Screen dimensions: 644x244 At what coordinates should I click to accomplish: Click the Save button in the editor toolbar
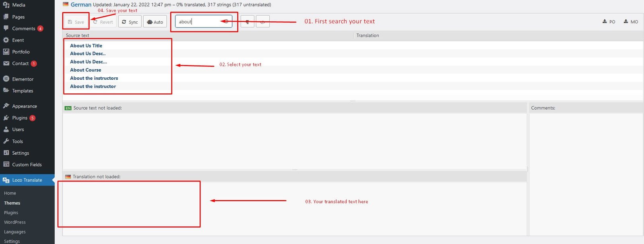(76, 22)
